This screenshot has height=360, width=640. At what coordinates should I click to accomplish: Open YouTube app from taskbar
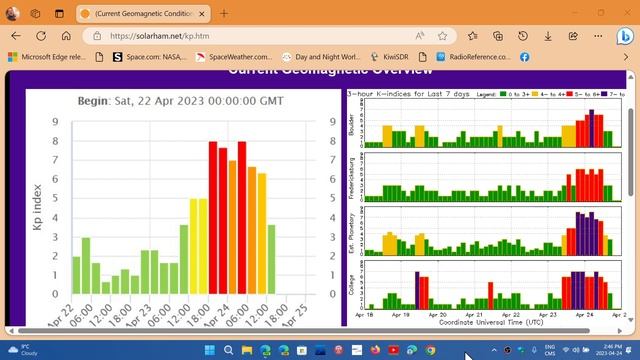click(x=393, y=350)
